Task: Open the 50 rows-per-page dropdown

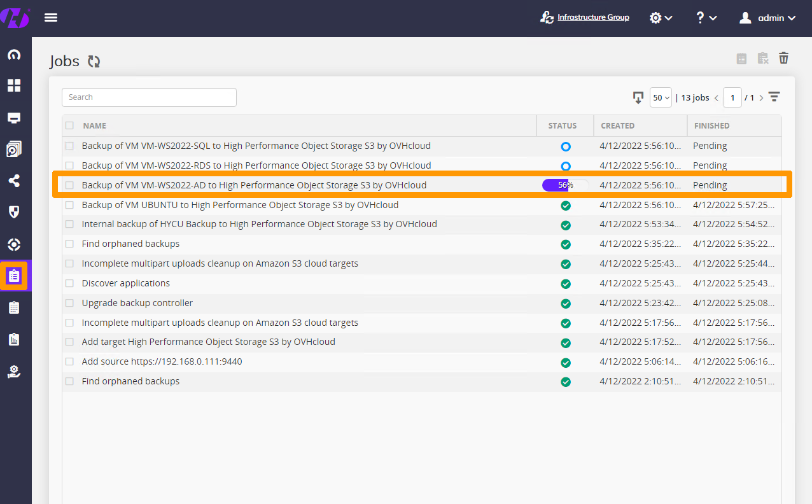Action: pos(661,97)
